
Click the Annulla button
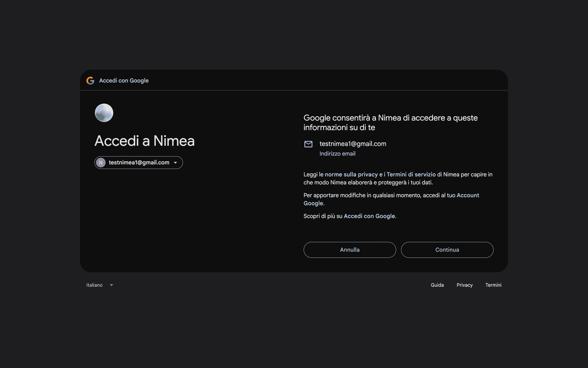point(350,250)
